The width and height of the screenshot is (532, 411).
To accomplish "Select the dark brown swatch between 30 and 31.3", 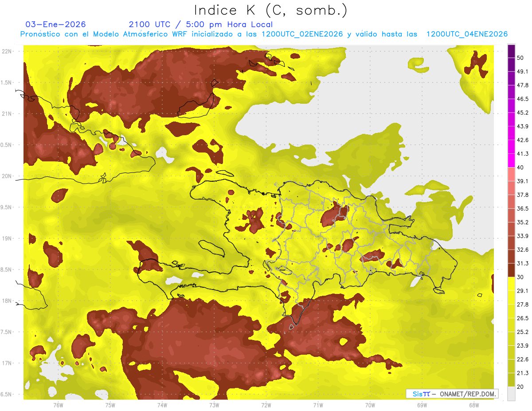I will [512, 270].
